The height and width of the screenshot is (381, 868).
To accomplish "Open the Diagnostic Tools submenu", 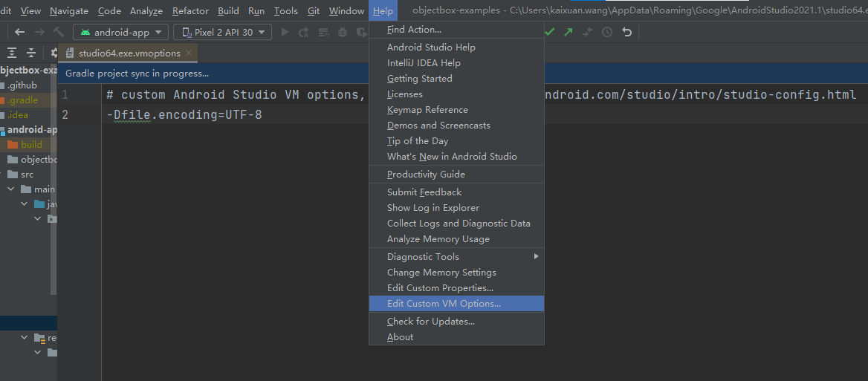I will tap(457, 256).
